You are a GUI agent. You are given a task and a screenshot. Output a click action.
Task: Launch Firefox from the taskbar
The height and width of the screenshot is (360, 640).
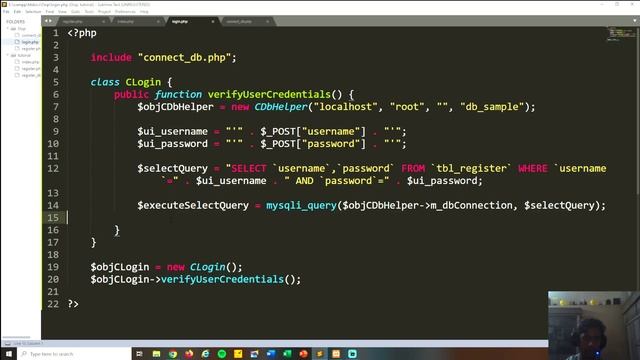click(189, 353)
